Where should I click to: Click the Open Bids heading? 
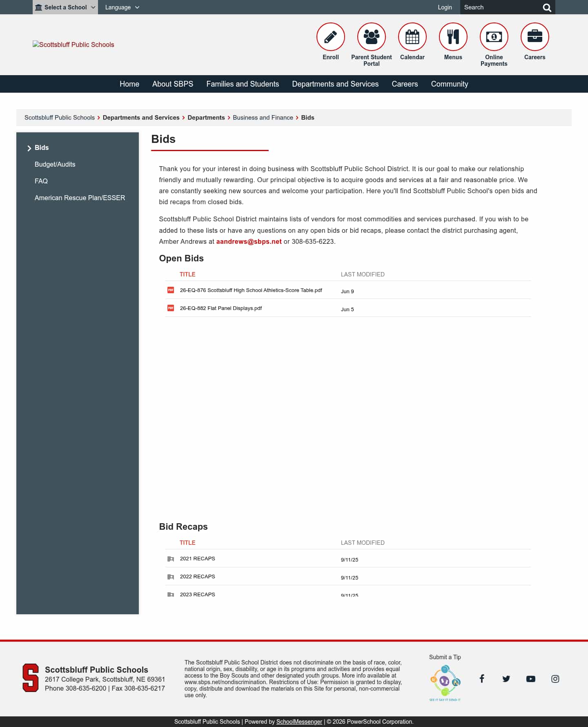[x=181, y=258]
